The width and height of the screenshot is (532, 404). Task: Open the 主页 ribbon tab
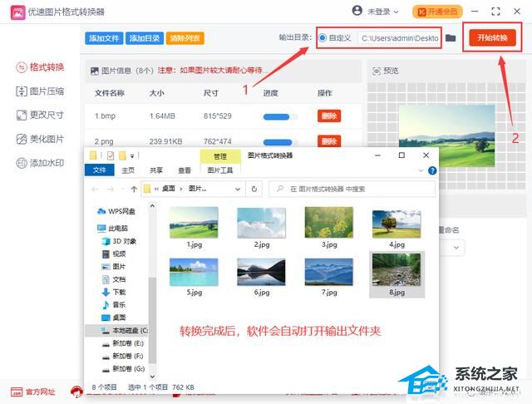click(128, 170)
